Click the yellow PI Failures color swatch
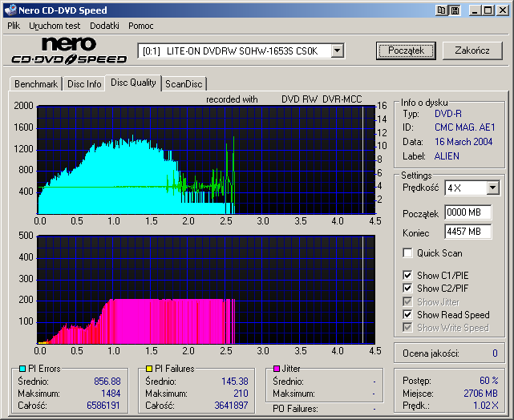 tap(149, 369)
